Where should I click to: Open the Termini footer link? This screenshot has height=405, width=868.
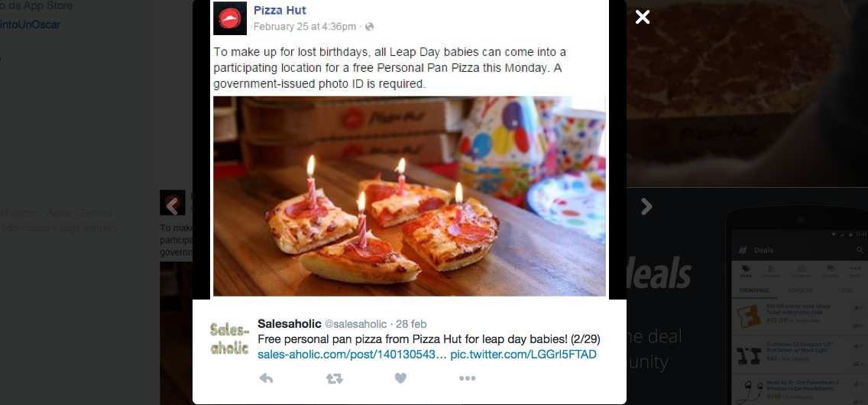coord(96,212)
